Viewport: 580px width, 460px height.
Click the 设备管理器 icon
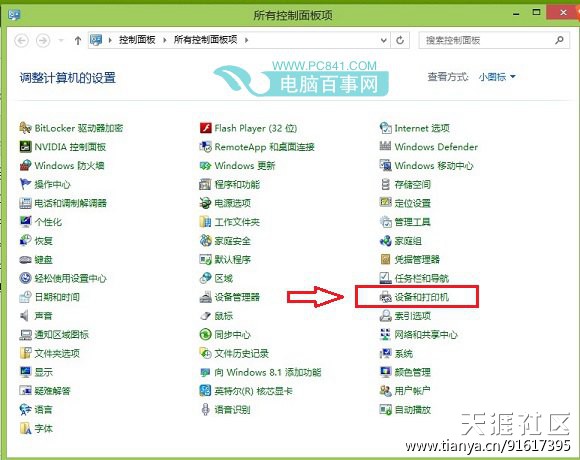[x=205, y=297]
